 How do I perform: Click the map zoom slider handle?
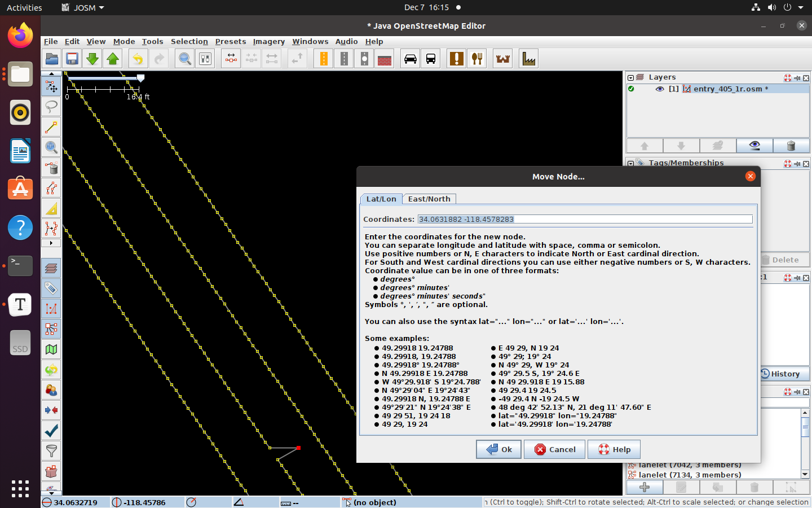point(140,78)
